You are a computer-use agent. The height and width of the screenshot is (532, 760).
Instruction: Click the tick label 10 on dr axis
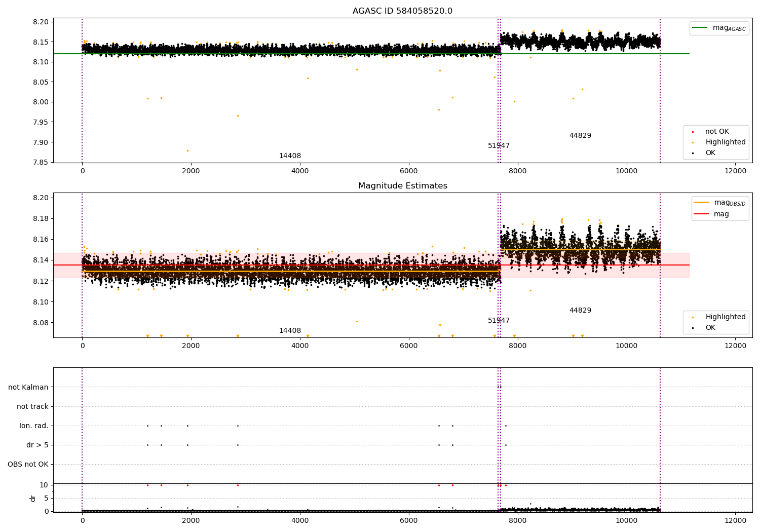click(44, 485)
